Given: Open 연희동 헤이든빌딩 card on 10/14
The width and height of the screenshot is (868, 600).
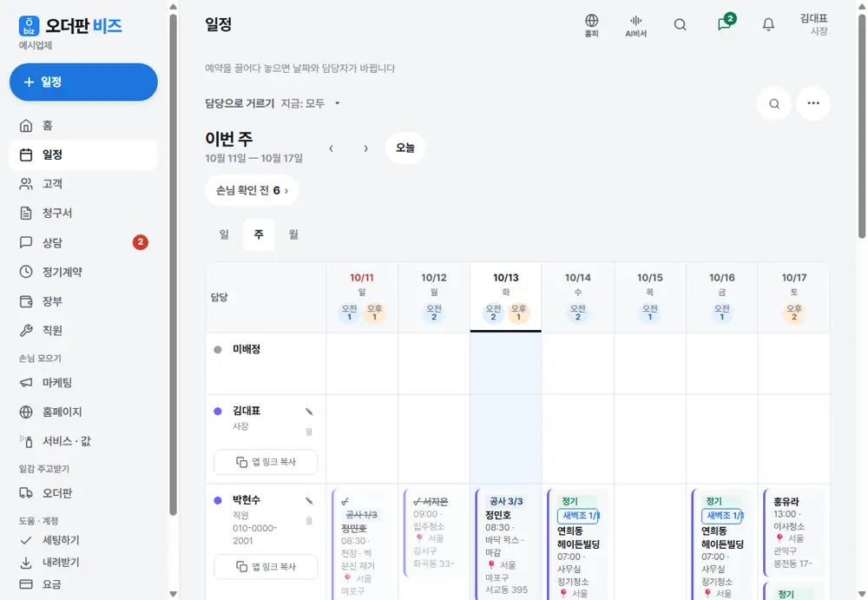Looking at the screenshot, I should click(x=578, y=544).
